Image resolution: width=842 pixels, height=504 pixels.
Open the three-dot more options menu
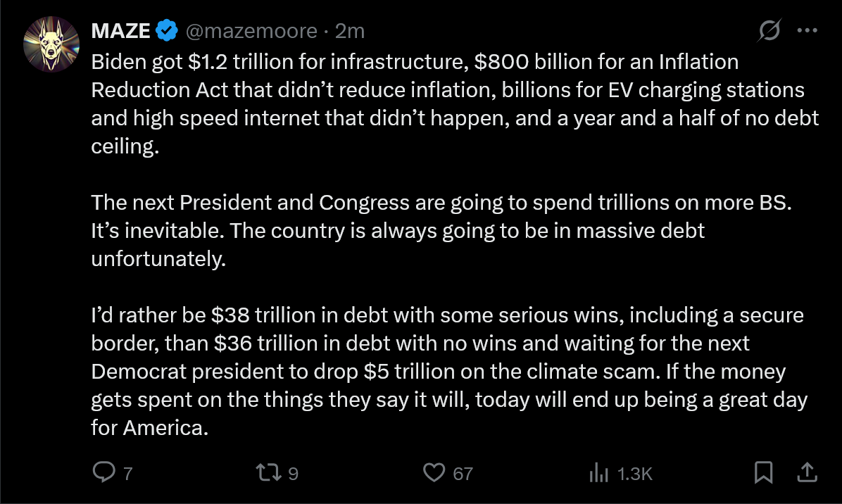coord(807,30)
